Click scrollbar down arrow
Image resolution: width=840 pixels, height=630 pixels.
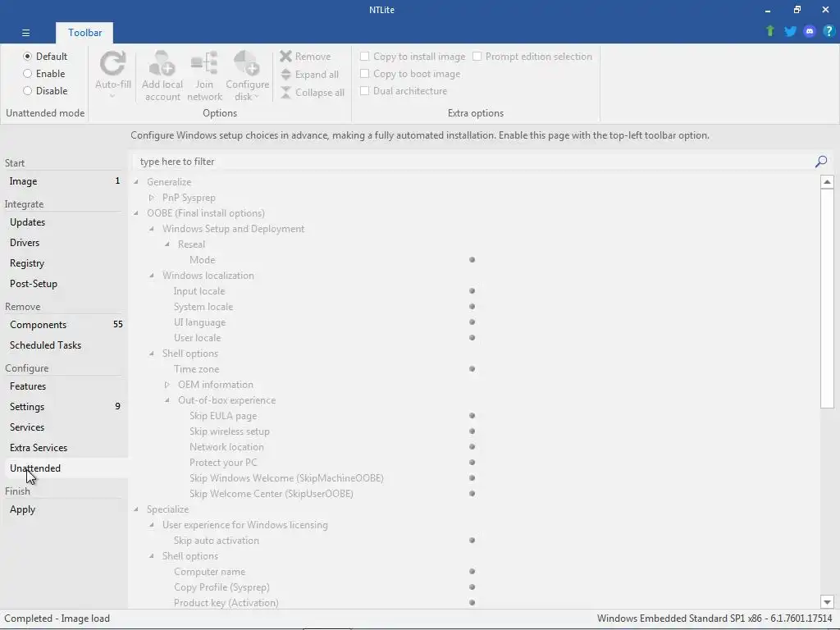point(827,602)
